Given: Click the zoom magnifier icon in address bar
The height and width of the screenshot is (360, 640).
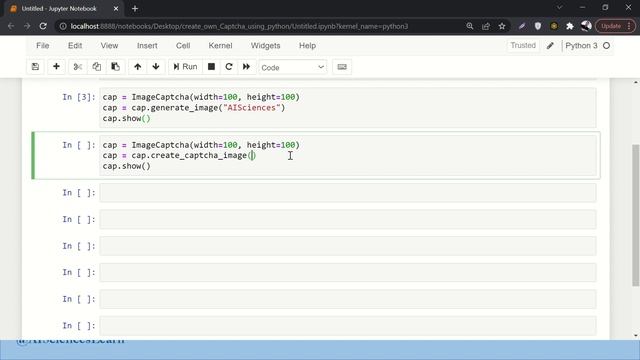Looking at the screenshot, I should (x=470, y=26).
